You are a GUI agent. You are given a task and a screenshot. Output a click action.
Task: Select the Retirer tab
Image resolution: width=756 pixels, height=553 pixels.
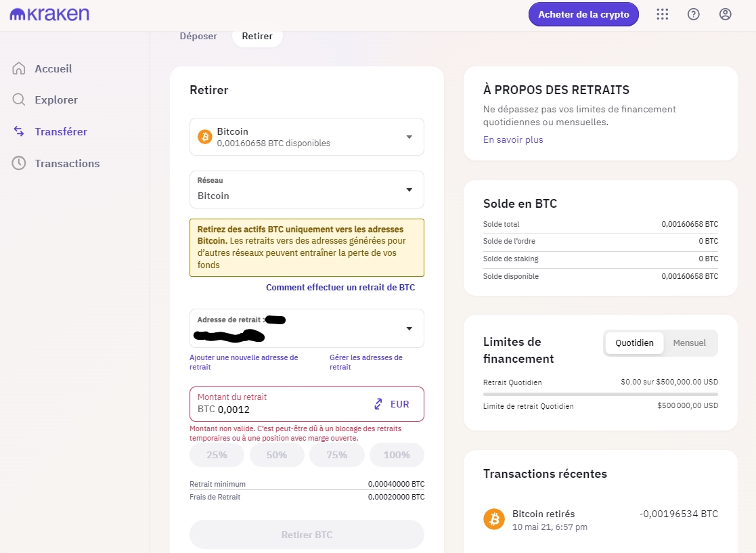(257, 36)
